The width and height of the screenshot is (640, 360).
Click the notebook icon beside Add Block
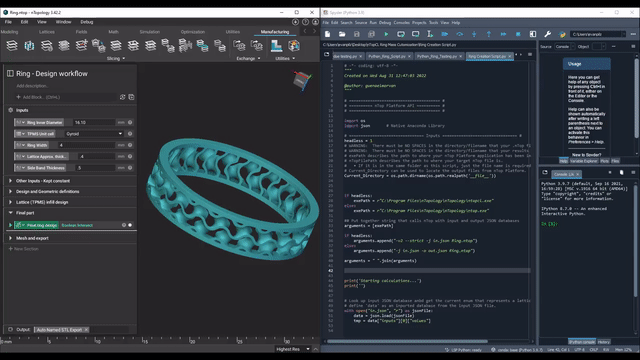pyautogui.click(x=131, y=97)
